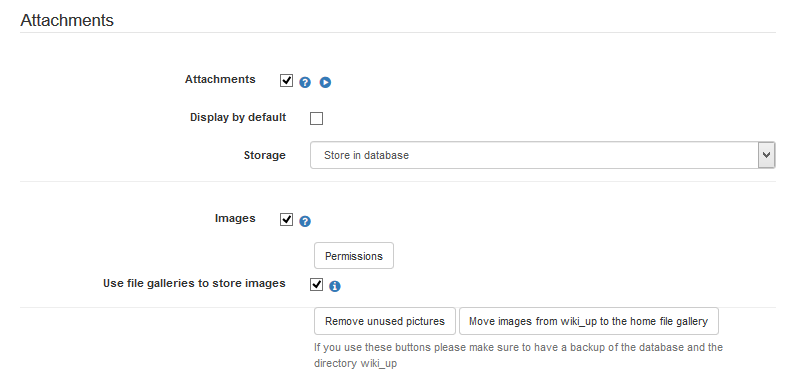Enable the Display by default checkbox
789x382 pixels.
coord(317,119)
